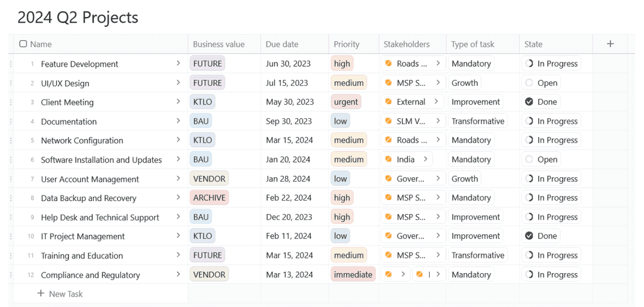The height and width of the screenshot is (307, 644).
Task: Toggle Open state of Software Installation and Updates
Action: [529, 159]
